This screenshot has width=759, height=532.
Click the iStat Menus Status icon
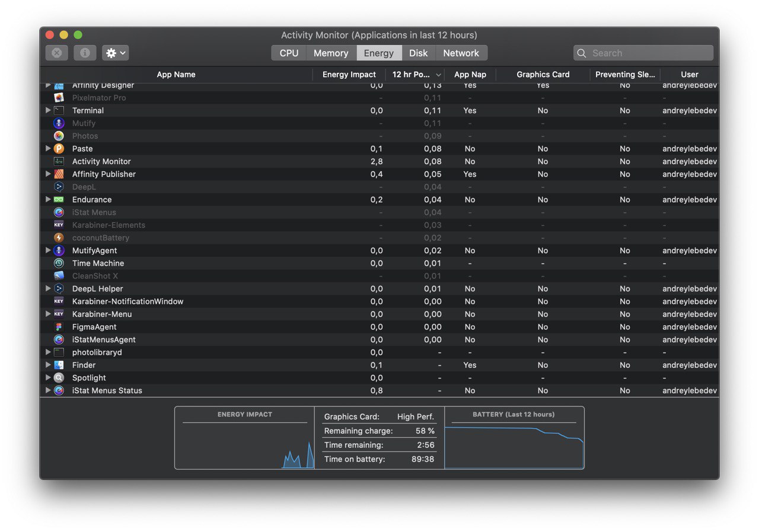tap(59, 390)
